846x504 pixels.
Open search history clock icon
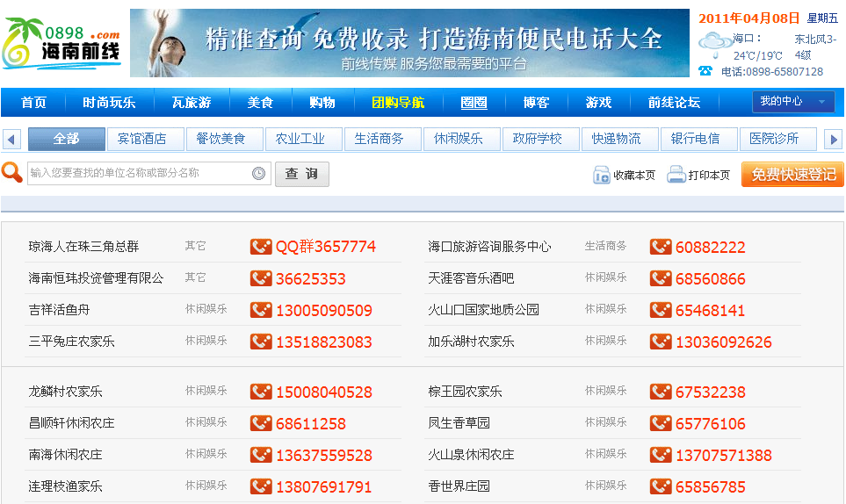258,174
